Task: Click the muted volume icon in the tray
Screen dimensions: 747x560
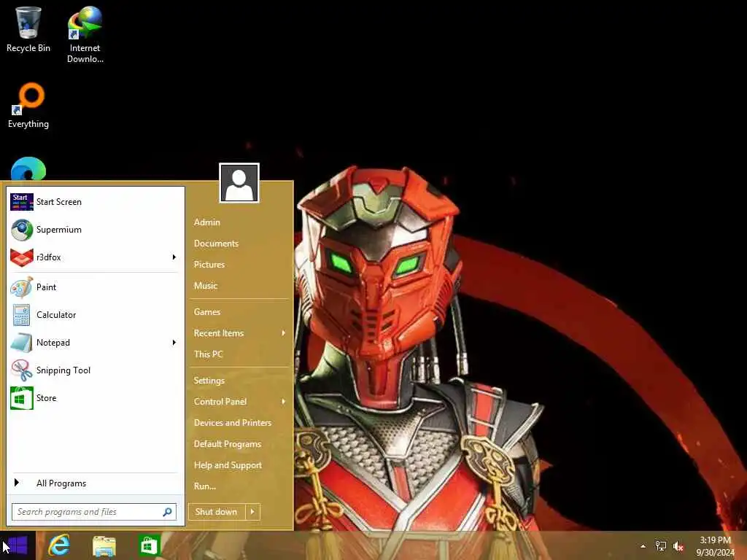Action: tap(678, 546)
